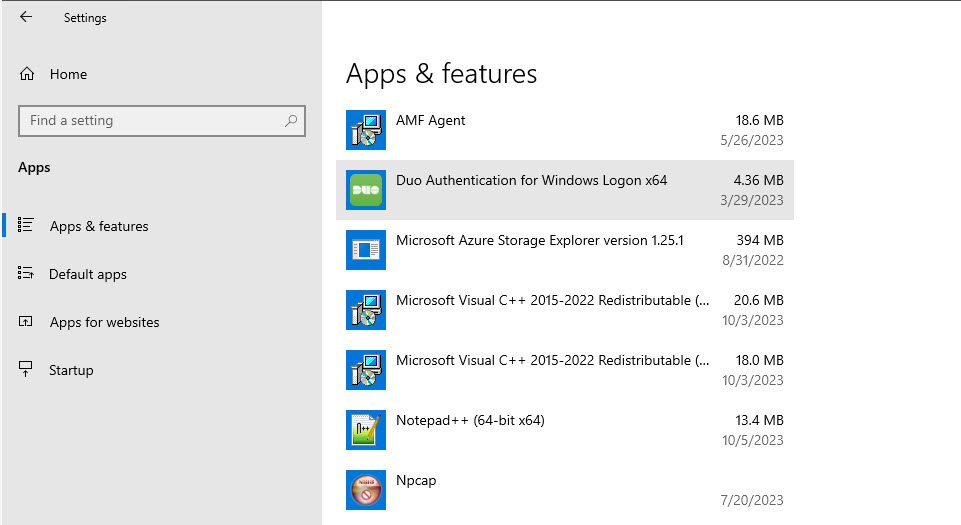
Task: Select the Npcap app name
Action: [x=416, y=480]
